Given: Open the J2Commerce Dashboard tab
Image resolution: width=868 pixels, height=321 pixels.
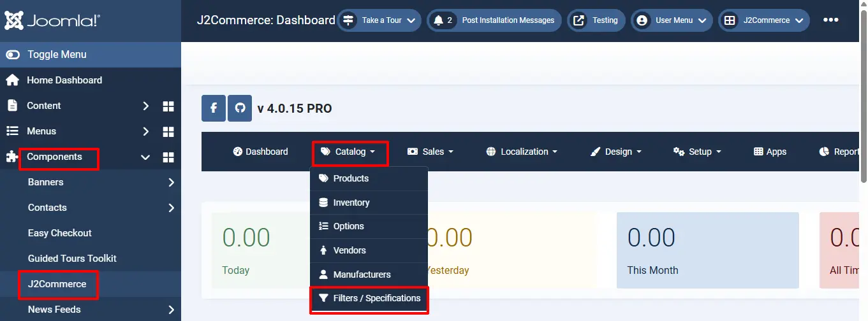Looking at the screenshot, I should (x=260, y=152).
